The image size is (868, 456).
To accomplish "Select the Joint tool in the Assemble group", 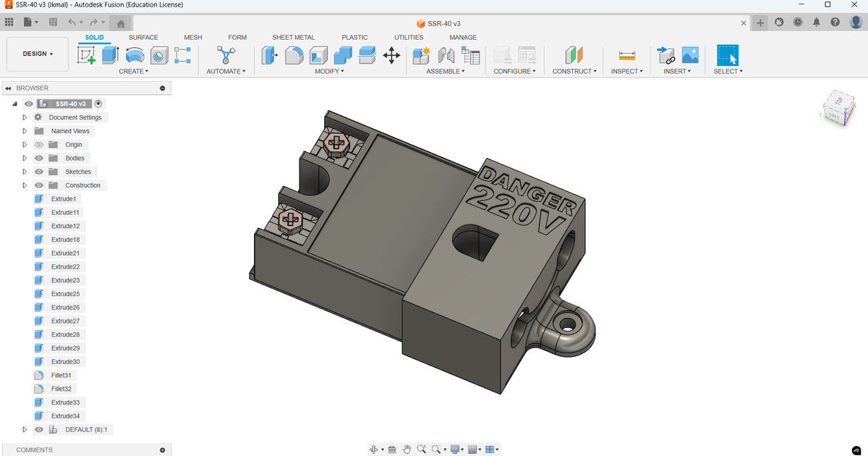I will pyautogui.click(x=446, y=55).
